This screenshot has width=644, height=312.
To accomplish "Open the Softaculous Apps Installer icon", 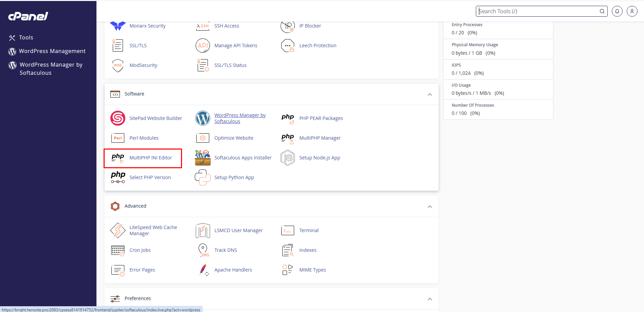I will pyautogui.click(x=202, y=158).
